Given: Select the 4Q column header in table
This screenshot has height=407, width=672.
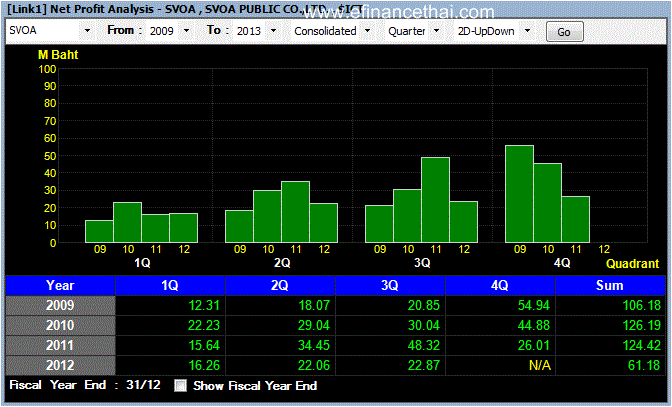Looking at the screenshot, I should point(500,285).
